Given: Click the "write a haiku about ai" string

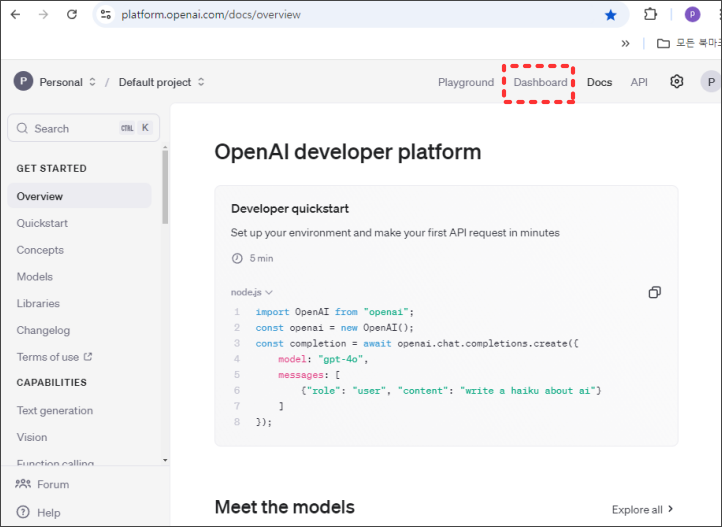Looking at the screenshot, I should [x=528, y=390].
